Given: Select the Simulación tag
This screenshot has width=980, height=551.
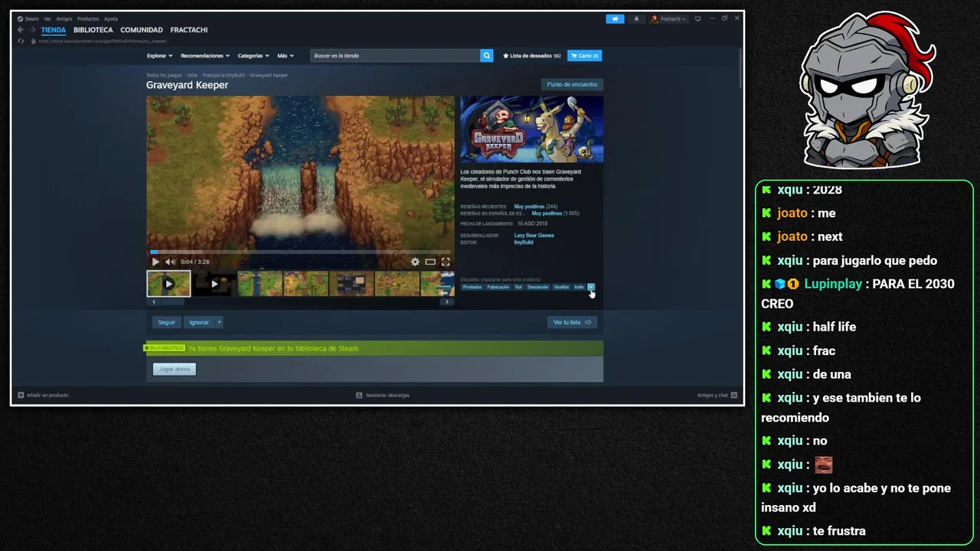Looking at the screenshot, I should click(x=537, y=287).
